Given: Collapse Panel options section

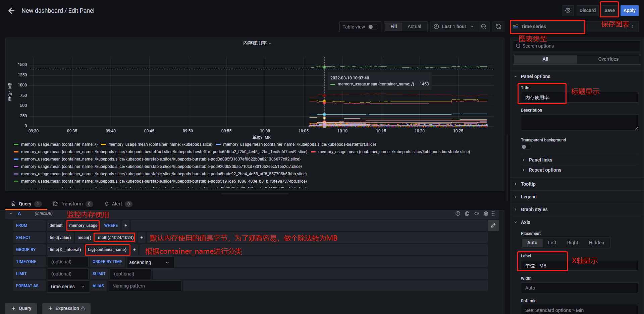Looking at the screenshot, I should click(535, 76).
